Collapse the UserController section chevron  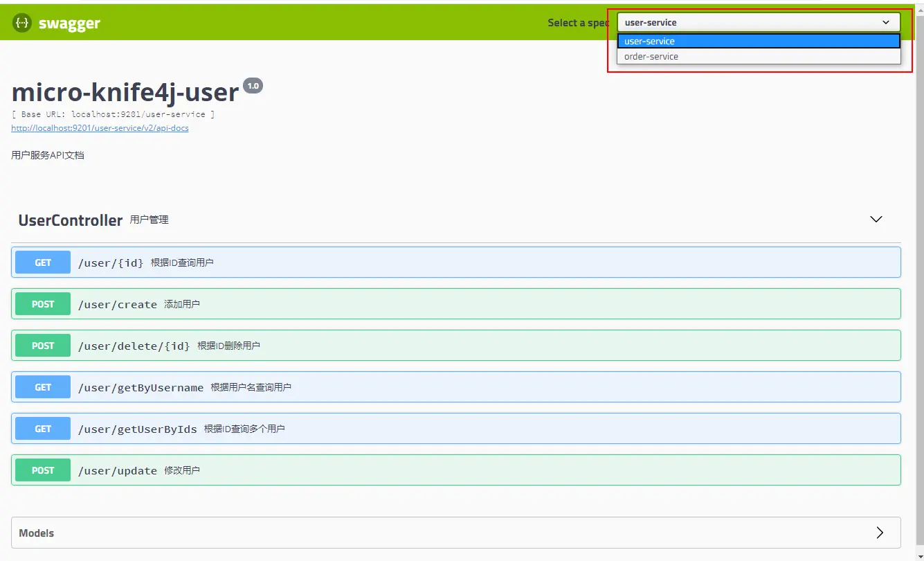click(x=876, y=219)
